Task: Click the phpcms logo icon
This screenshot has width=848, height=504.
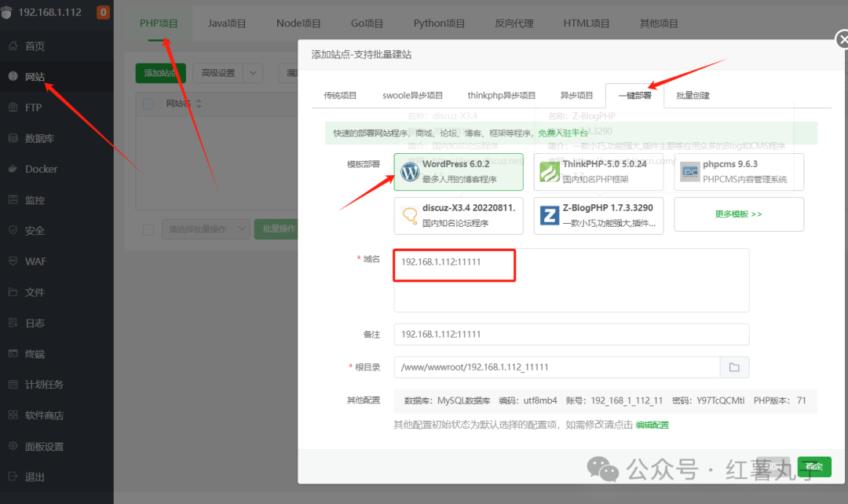Action: click(690, 172)
